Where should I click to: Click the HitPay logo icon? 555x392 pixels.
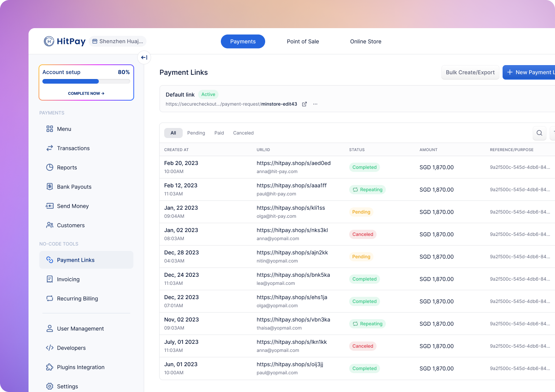(x=49, y=41)
